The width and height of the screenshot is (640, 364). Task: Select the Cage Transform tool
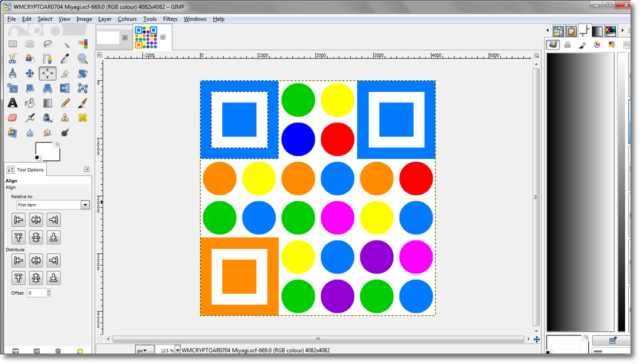82,88
